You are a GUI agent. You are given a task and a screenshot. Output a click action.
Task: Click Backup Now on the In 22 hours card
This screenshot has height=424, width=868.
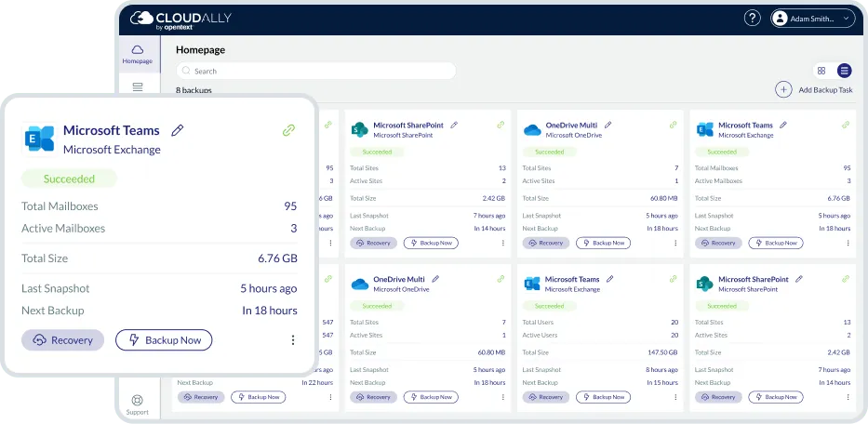coord(259,397)
